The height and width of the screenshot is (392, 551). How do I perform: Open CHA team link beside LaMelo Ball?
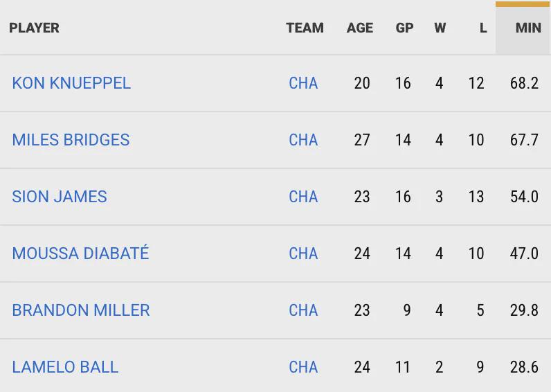tap(303, 367)
